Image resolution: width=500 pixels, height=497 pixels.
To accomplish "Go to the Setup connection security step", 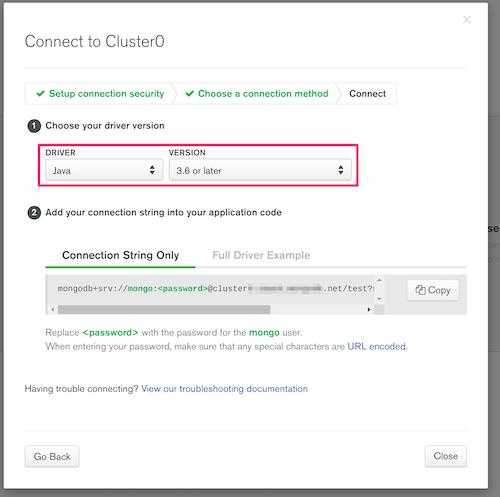I will [100, 94].
